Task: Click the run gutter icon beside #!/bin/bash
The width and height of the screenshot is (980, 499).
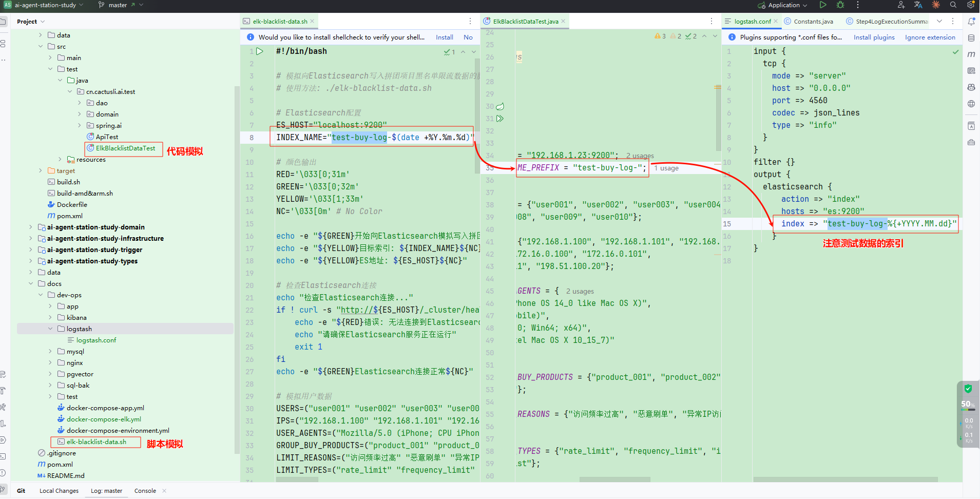Action: (x=260, y=51)
